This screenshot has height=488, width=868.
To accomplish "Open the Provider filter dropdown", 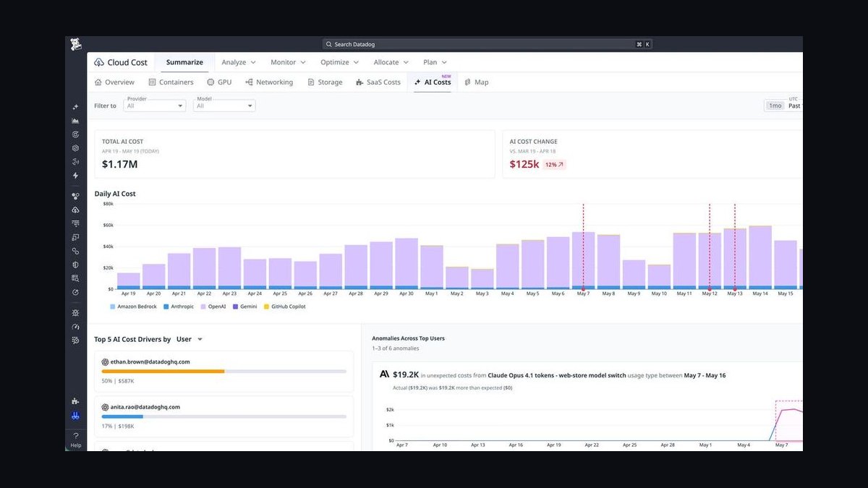I will pos(154,105).
